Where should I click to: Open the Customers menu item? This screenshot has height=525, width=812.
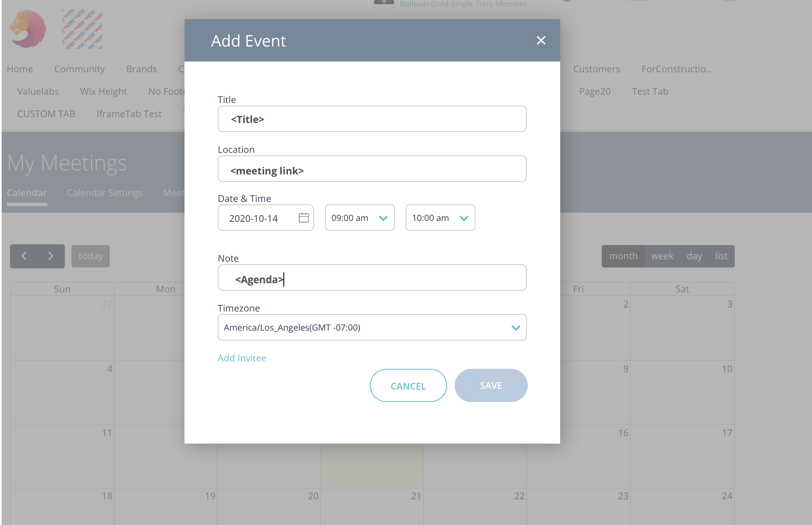point(596,69)
